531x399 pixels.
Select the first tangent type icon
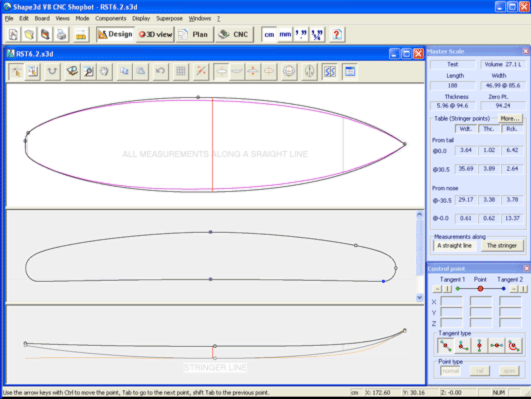pos(445,346)
